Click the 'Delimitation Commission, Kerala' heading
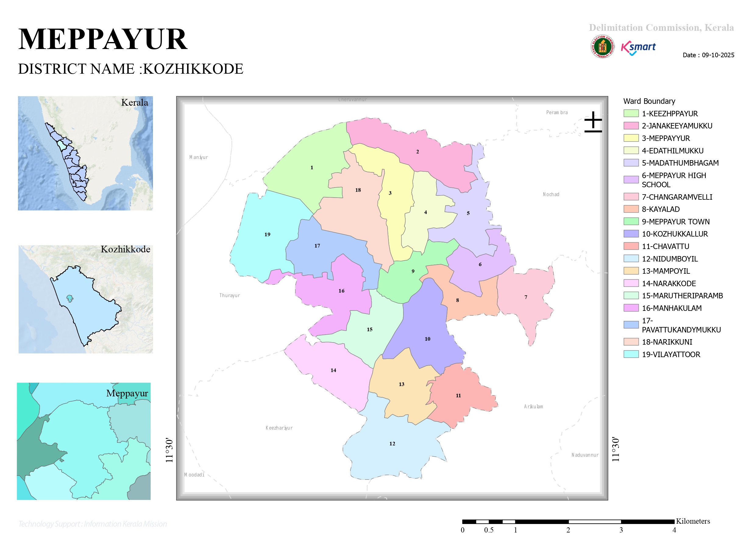756x534 pixels. click(x=661, y=28)
